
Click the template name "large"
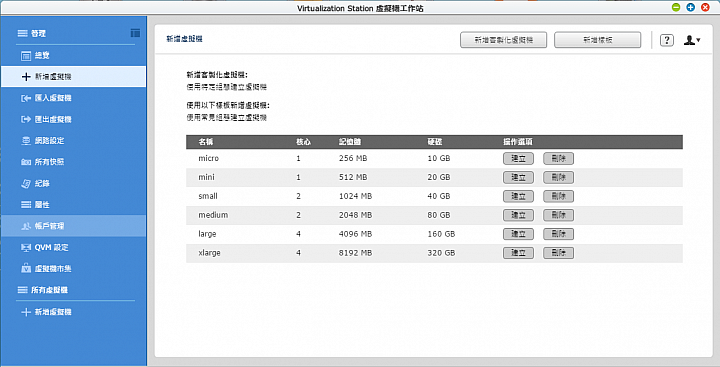[x=207, y=234]
